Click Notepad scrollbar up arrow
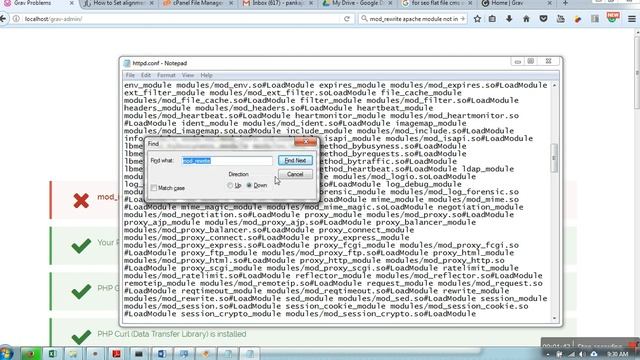 pyautogui.click(x=554, y=85)
